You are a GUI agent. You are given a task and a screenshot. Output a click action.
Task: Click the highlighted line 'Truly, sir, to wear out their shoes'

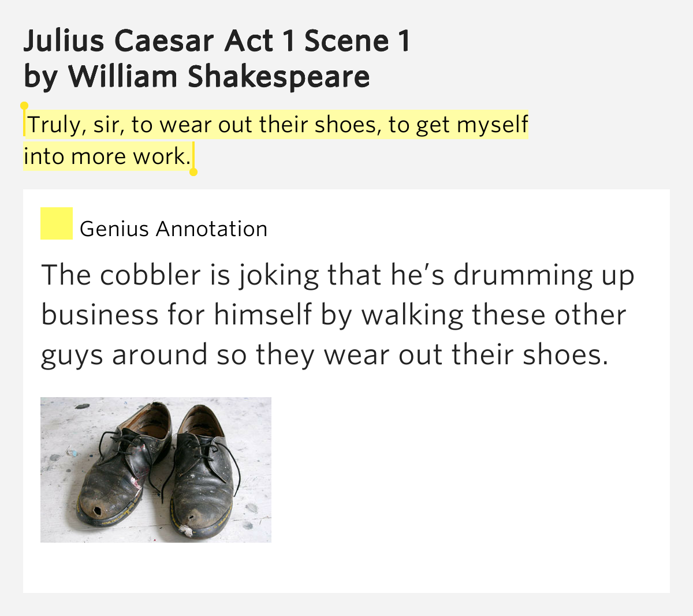click(202, 124)
